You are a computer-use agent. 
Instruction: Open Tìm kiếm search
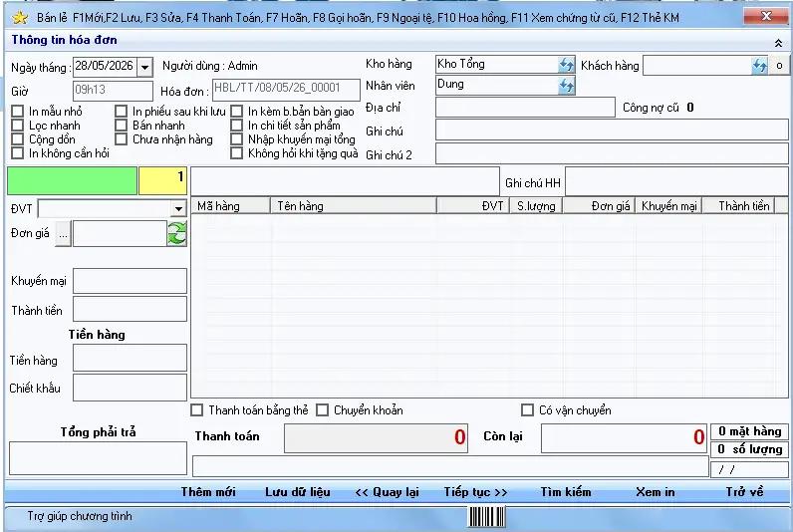point(566,492)
